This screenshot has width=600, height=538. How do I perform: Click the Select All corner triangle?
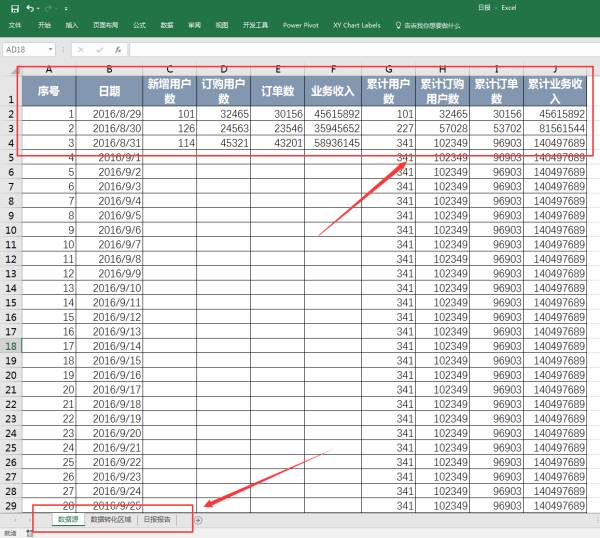[16, 70]
